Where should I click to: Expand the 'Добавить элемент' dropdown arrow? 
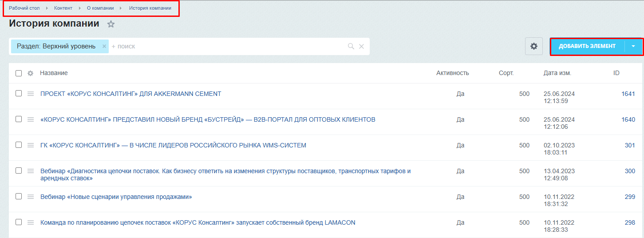[x=633, y=46]
